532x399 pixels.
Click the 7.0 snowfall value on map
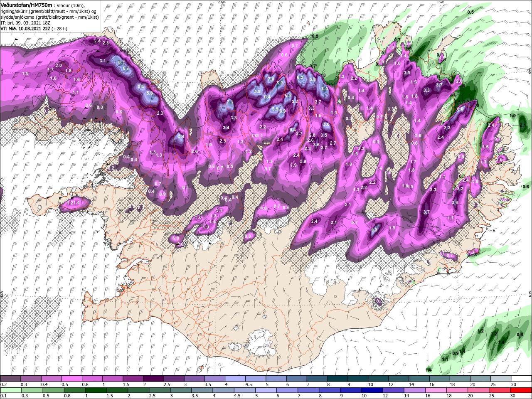click(271, 79)
